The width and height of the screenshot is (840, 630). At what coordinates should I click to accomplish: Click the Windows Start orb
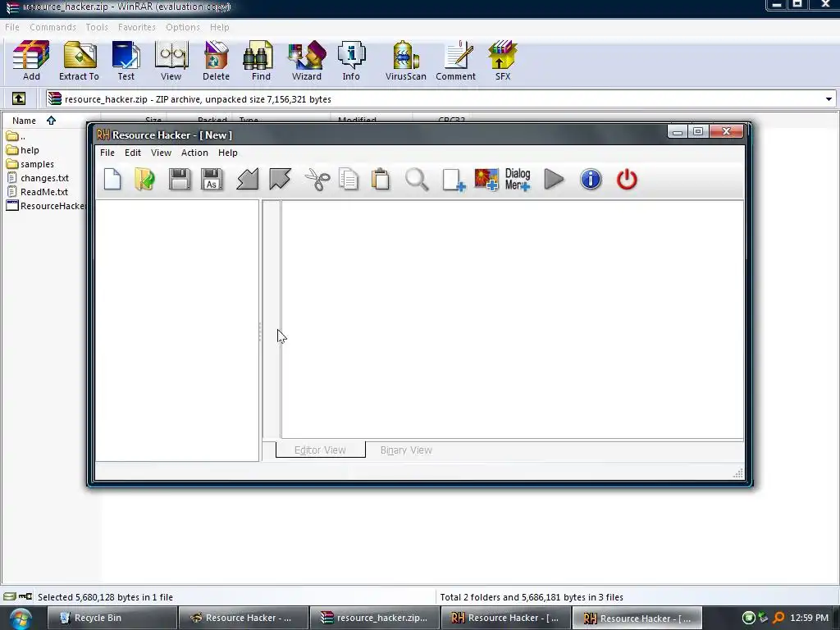coord(20,619)
